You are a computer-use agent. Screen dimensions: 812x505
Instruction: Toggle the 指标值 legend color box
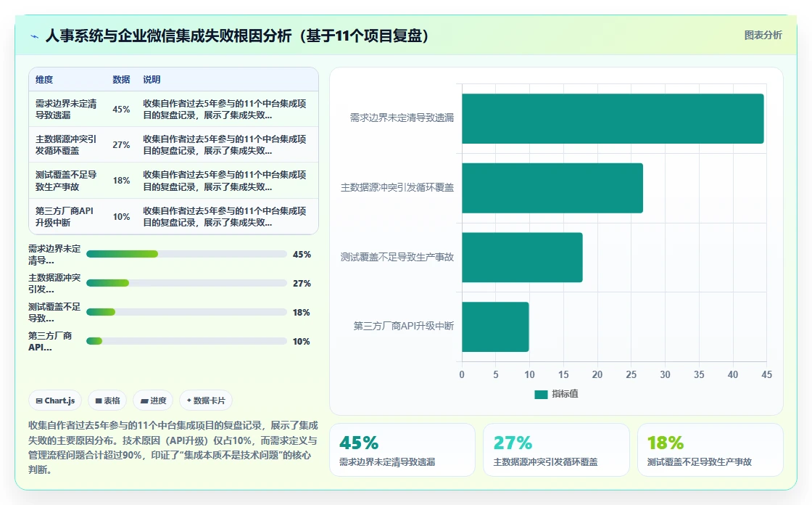click(x=541, y=395)
